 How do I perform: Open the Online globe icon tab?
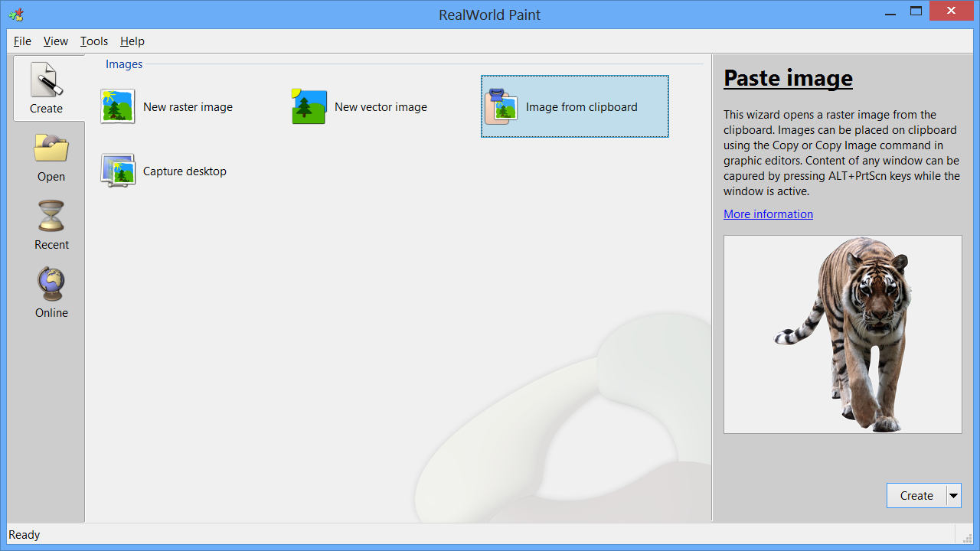(x=51, y=284)
